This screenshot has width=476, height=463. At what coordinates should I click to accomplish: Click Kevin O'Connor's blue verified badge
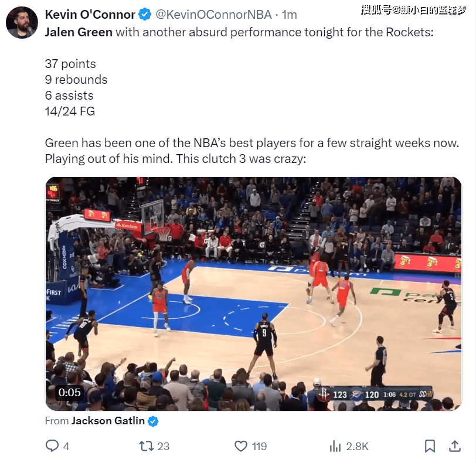coord(145,14)
